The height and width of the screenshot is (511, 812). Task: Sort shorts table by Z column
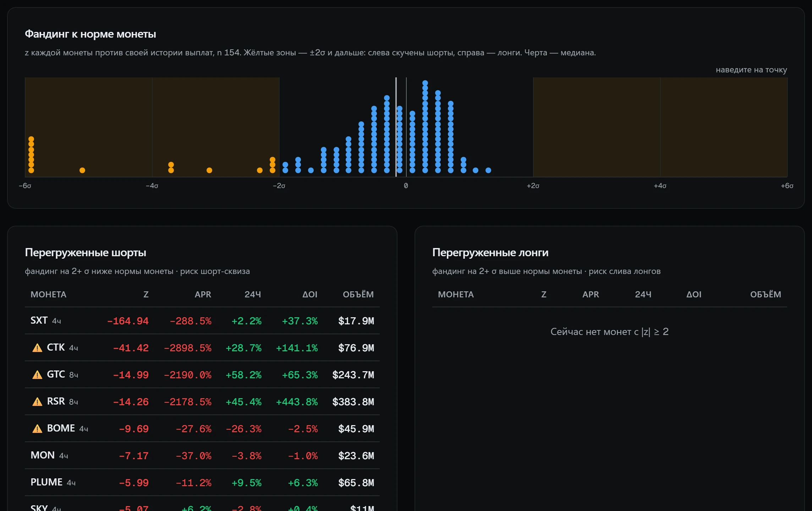pos(146,295)
